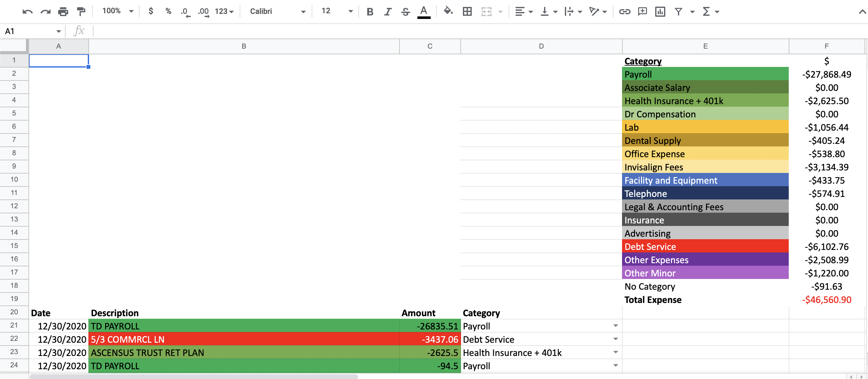Open the Calibri font dropdown
Viewport: 868px width, 379px height.
277,11
